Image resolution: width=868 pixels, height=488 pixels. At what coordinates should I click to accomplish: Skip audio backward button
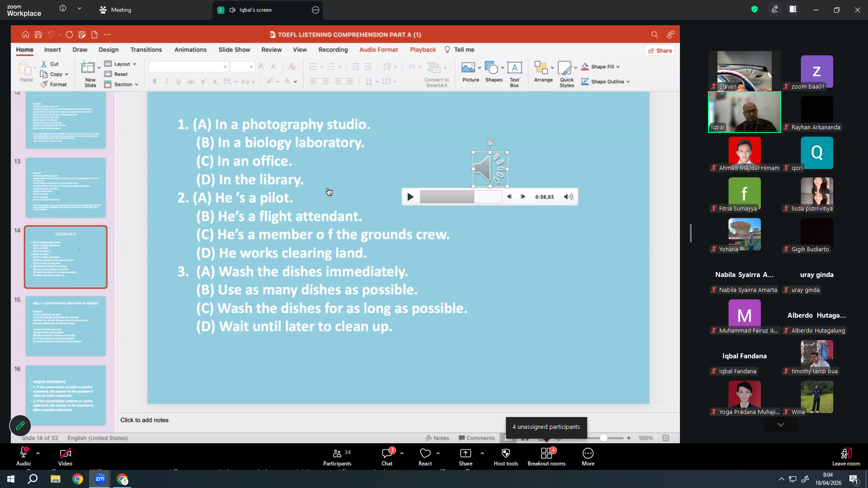509,197
